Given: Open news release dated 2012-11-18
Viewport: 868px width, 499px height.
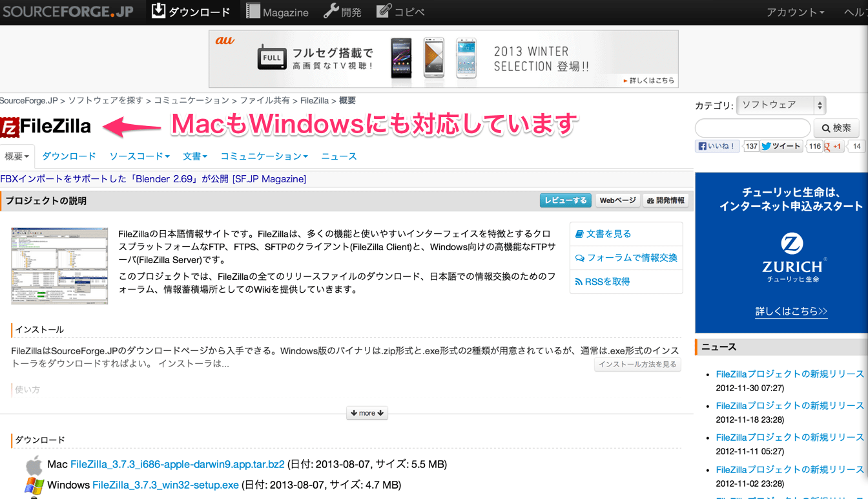Looking at the screenshot, I should click(790, 406).
